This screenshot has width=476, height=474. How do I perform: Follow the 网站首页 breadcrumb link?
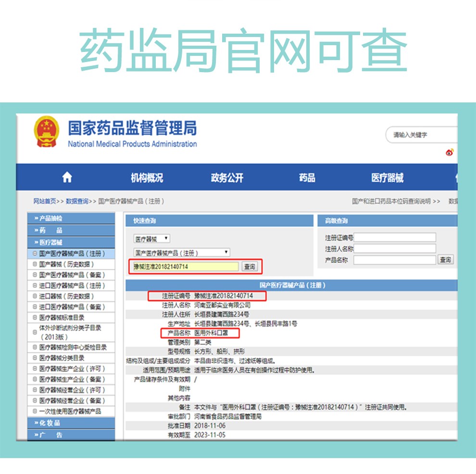[x=45, y=201]
